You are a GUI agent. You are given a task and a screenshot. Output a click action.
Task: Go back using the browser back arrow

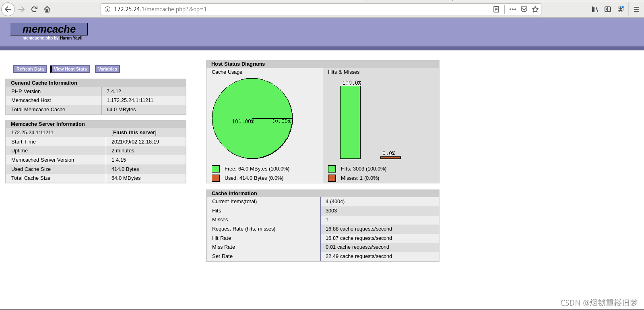click(x=8, y=9)
